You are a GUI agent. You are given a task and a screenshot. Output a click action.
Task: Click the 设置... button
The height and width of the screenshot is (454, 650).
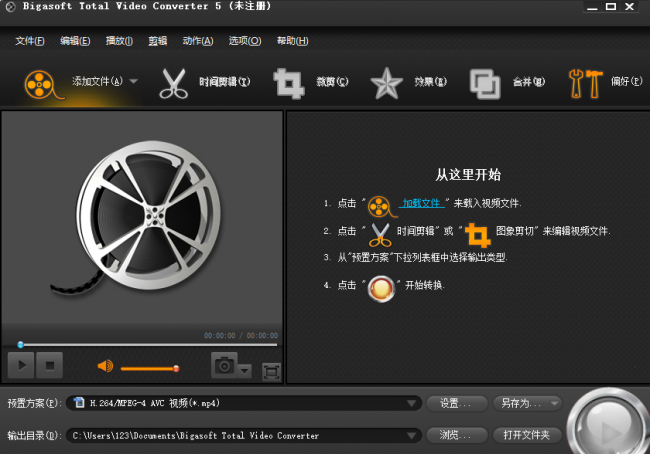pyautogui.click(x=456, y=403)
